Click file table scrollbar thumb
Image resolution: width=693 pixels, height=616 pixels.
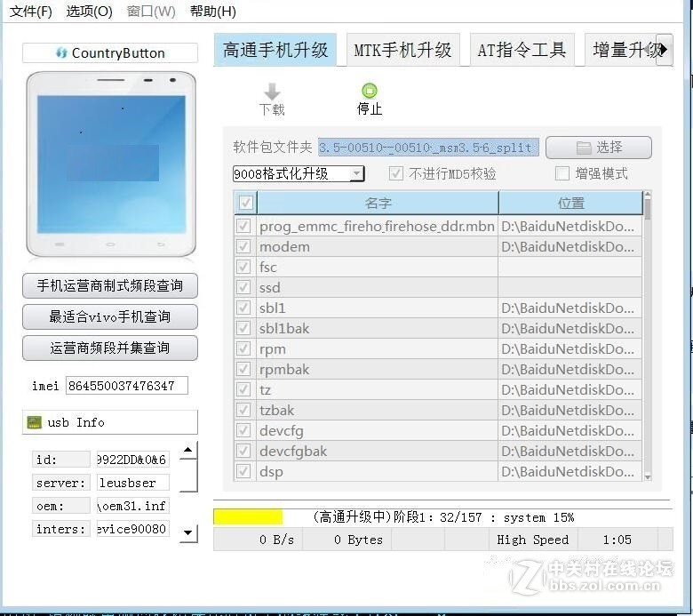coord(648,209)
